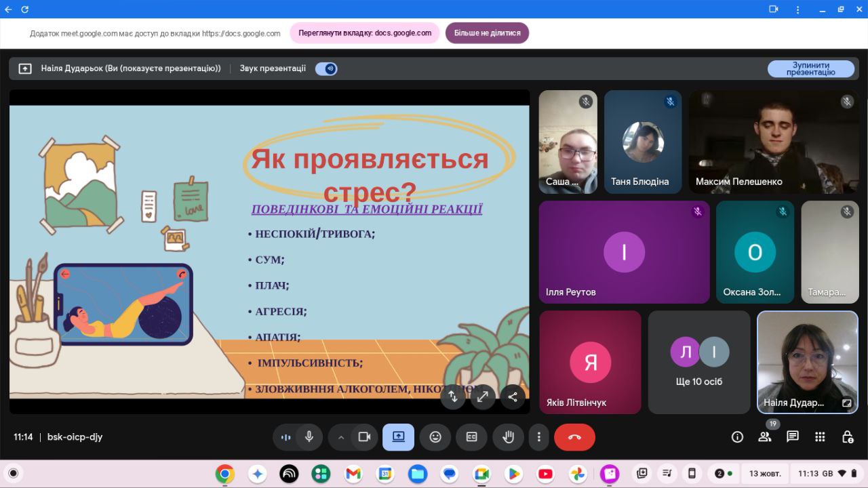The height and width of the screenshot is (488, 868).
Task: Open the activities grid icon
Action: (x=820, y=437)
